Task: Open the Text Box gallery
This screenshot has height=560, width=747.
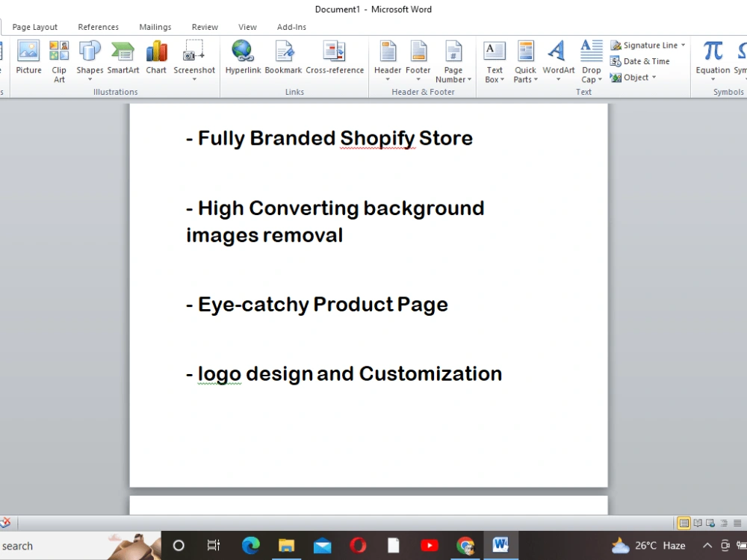Action: [495, 62]
